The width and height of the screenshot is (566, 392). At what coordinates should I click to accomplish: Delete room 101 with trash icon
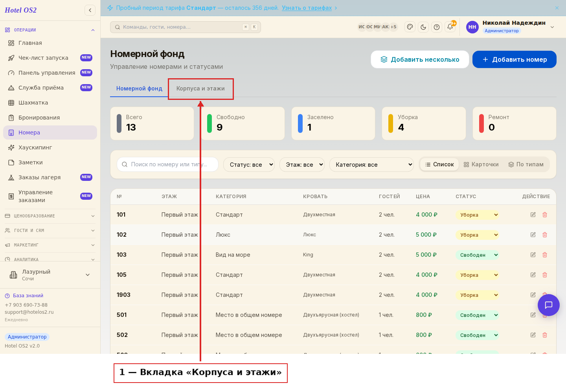pos(545,215)
